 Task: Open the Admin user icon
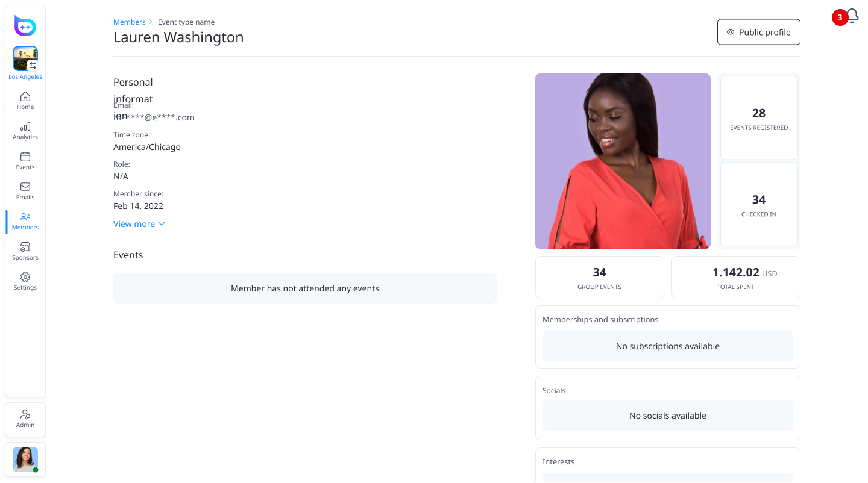(25, 415)
